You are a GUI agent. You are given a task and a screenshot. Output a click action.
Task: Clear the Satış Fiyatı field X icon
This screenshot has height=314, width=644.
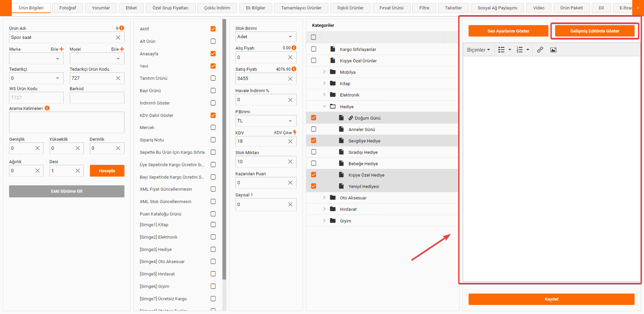290,79
